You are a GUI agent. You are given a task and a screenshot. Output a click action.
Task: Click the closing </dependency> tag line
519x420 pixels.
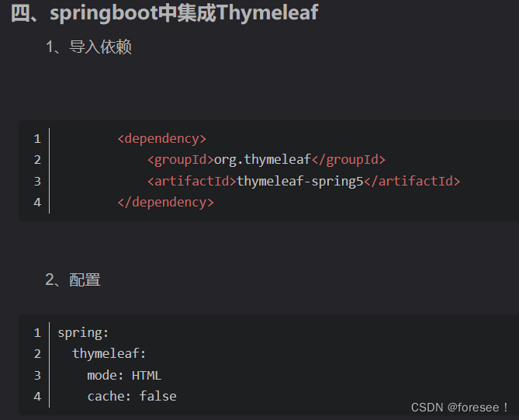166,203
